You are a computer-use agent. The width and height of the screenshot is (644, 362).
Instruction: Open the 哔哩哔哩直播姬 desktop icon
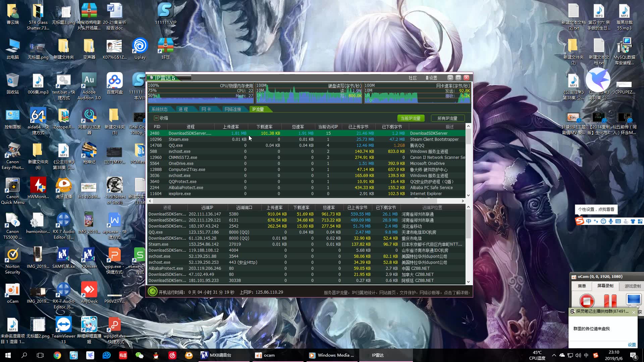point(89,330)
